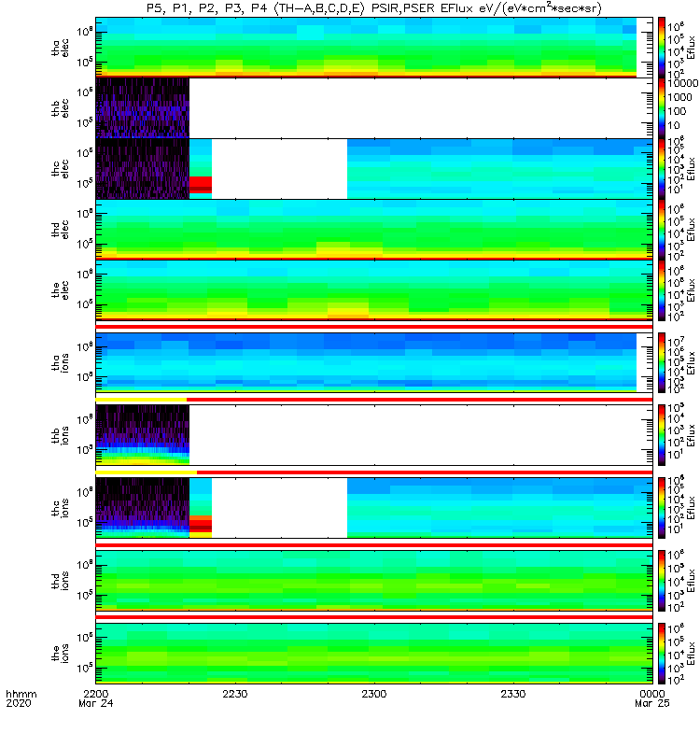Click the color bar beside thc elec panel

[662, 169]
